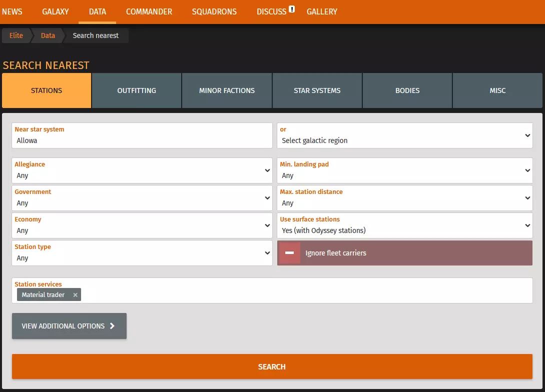Switch to the Misc tab
The width and height of the screenshot is (545, 392).
(x=497, y=90)
